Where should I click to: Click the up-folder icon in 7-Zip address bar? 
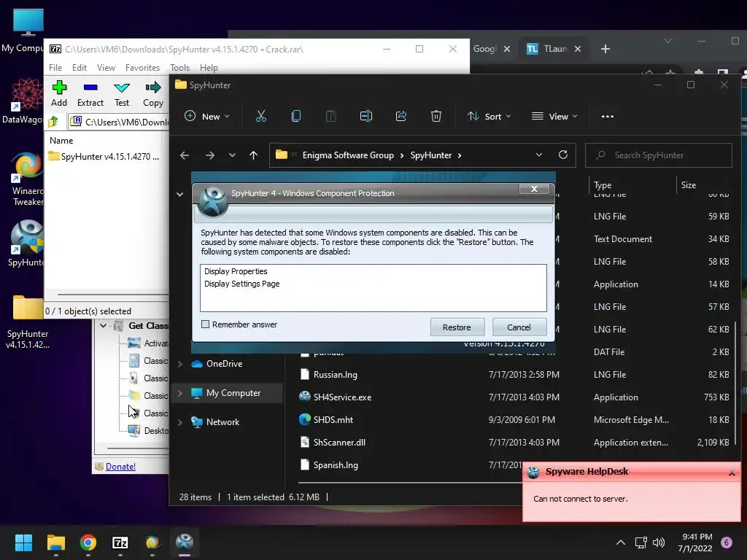(x=53, y=122)
